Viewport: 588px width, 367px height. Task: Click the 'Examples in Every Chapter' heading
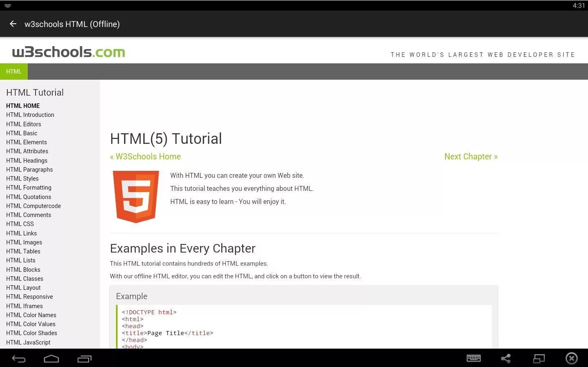[183, 248]
